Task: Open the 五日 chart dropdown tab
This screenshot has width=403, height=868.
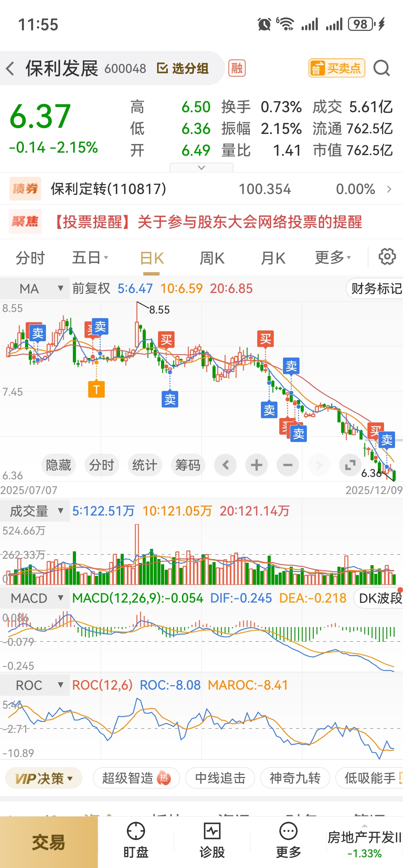Action: [x=90, y=258]
